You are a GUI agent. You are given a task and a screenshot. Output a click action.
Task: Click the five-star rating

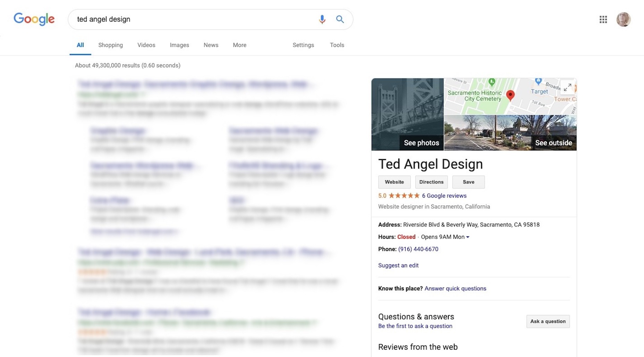click(x=404, y=196)
